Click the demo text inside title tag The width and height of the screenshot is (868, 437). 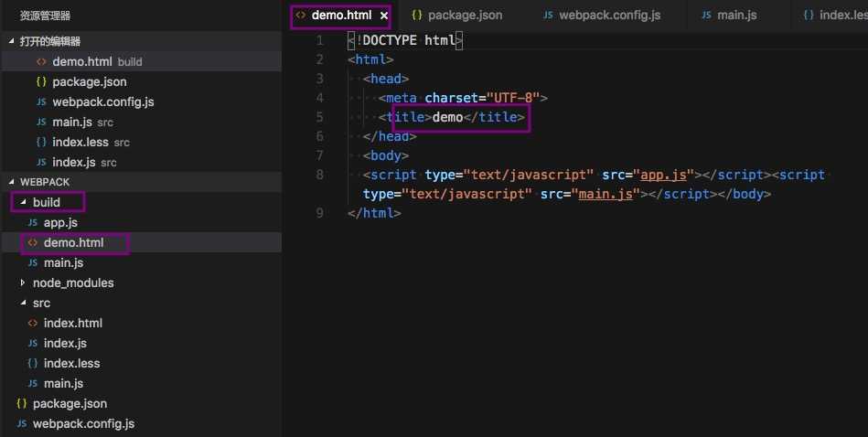pos(447,117)
